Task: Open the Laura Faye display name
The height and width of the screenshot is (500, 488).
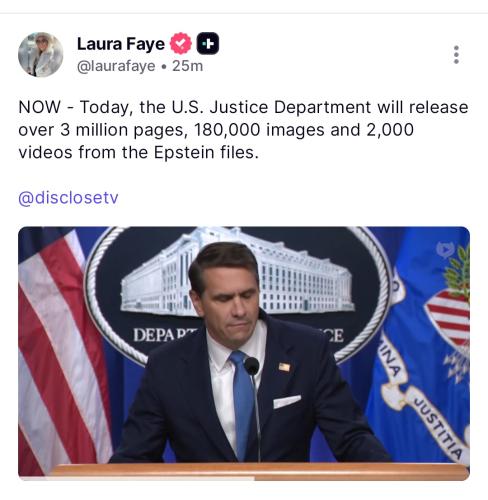Action: click(x=121, y=44)
